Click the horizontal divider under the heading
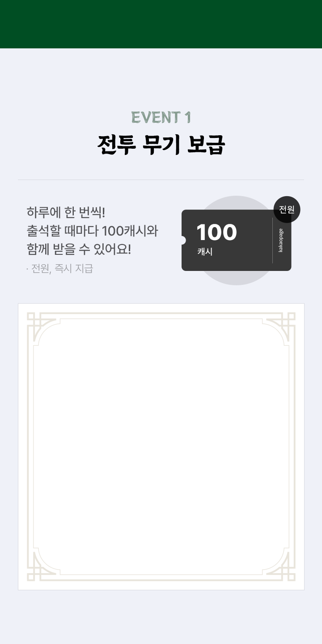 161,180
